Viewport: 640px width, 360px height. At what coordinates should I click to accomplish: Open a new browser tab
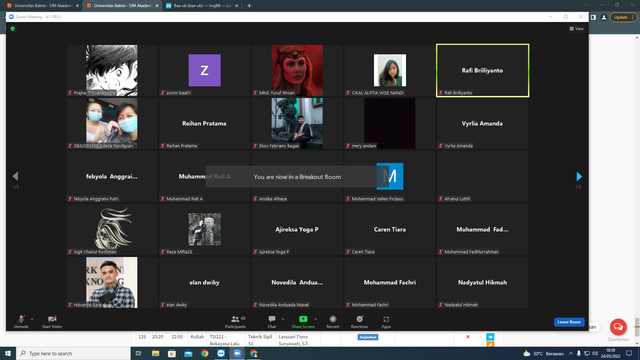tap(249, 6)
